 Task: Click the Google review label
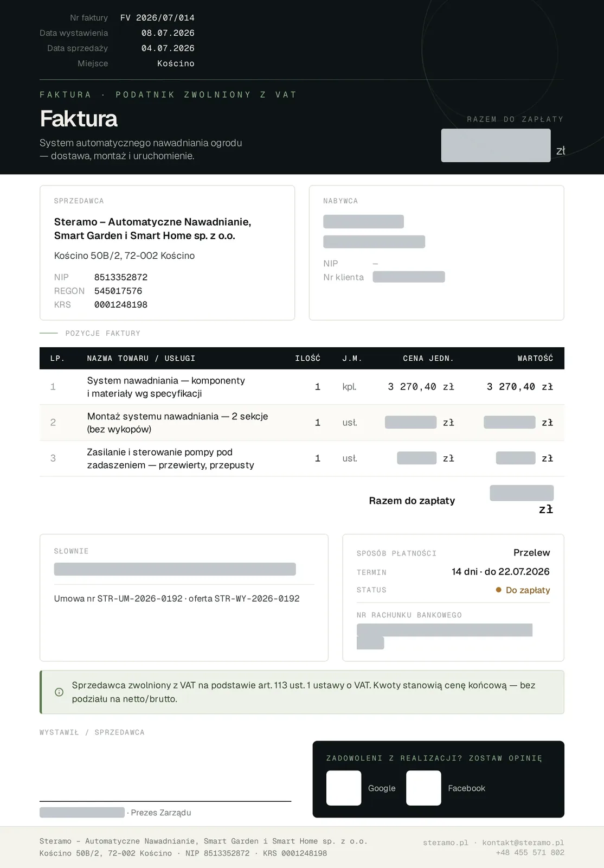[x=382, y=788]
